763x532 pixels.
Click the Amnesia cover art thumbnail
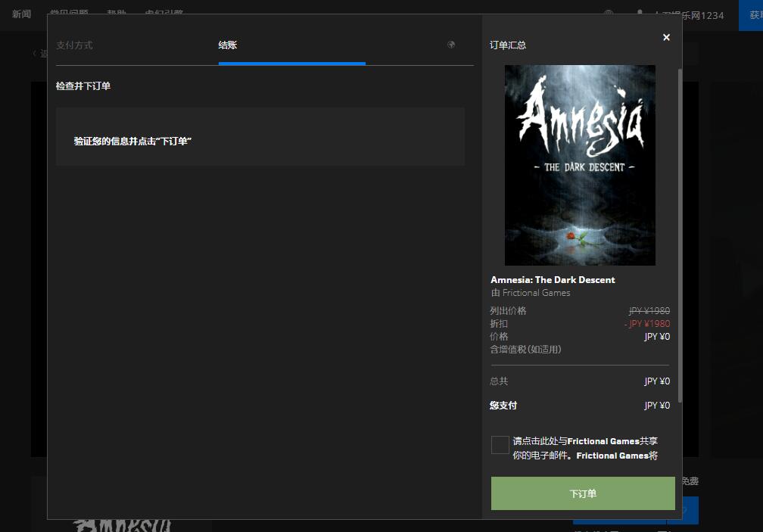(x=580, y=165)
